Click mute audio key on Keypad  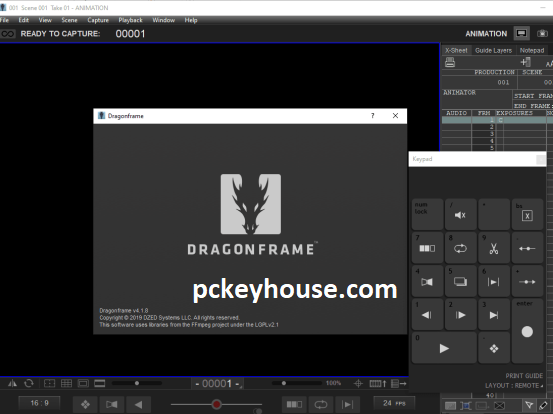coord(460,214)
